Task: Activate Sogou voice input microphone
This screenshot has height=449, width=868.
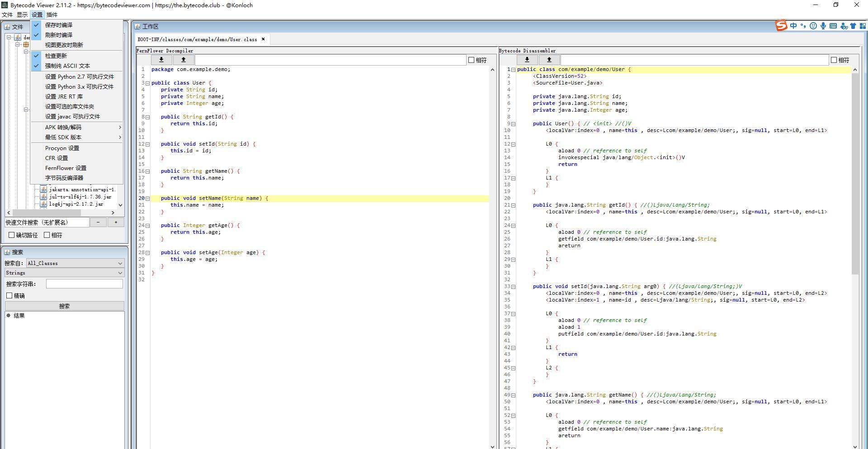Action: [823, 26]
